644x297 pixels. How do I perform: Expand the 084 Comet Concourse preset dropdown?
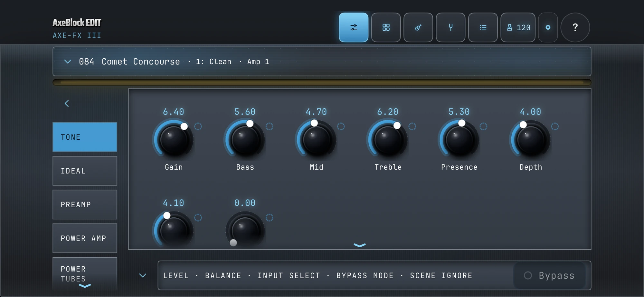click(x=67, y=62)
